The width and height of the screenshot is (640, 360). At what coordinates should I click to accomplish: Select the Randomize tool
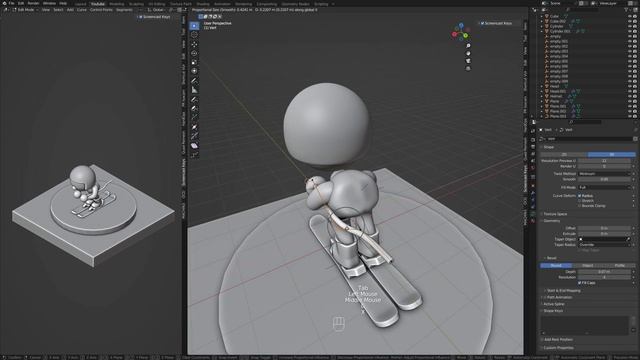click(x=194, y=155)
